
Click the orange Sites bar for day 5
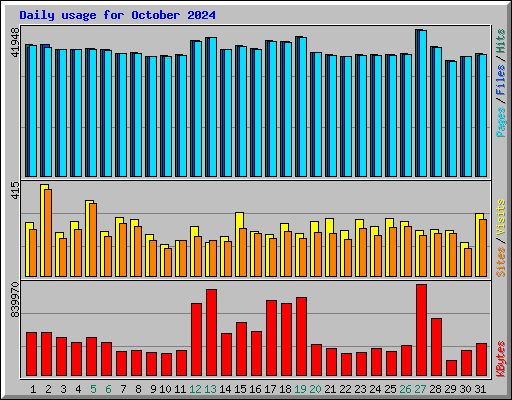click(93, 240)
